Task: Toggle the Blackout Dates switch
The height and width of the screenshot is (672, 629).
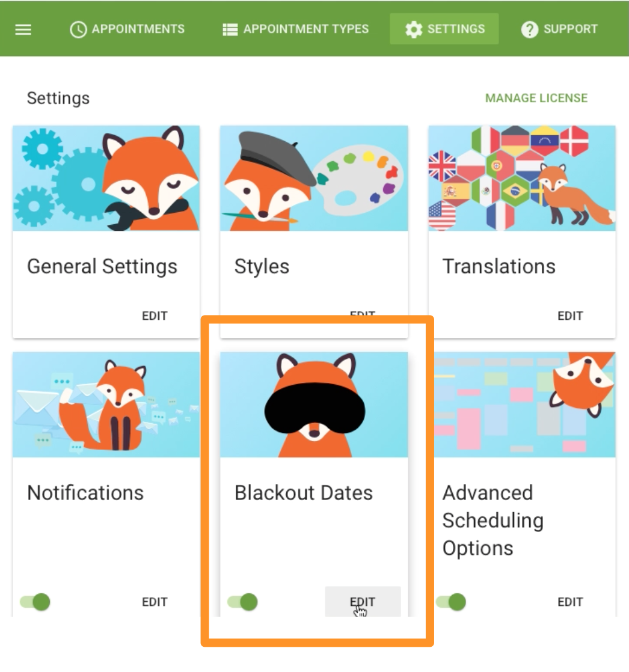Action: click(x=243, y=602)
